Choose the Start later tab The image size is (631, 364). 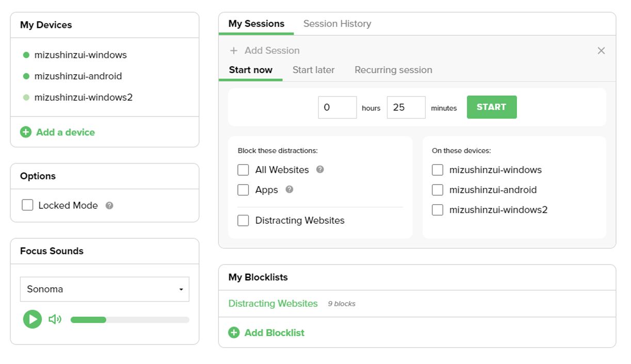pyautogui.click(x=313, y=70)
